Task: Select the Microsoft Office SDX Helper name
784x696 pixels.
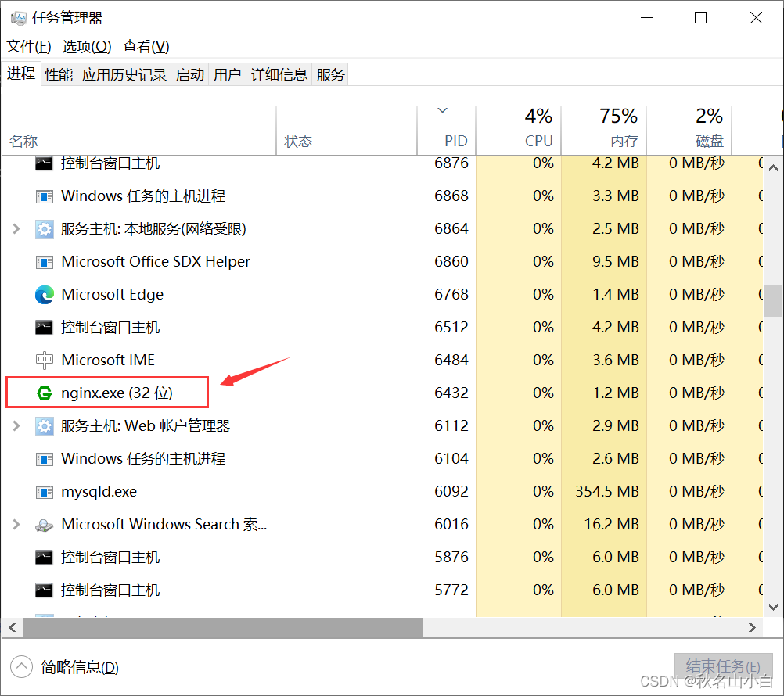Action: (x=156, y=261)
